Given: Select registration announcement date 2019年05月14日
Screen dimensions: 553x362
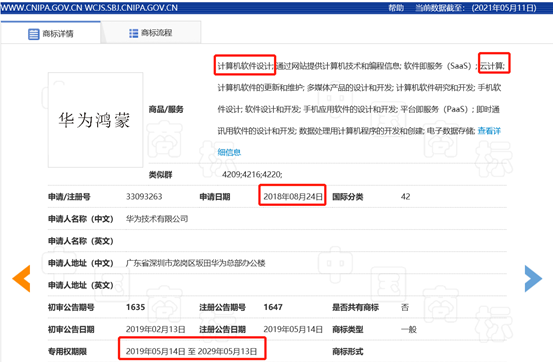Looking at the screenshot, I should (x=293, y=329).
